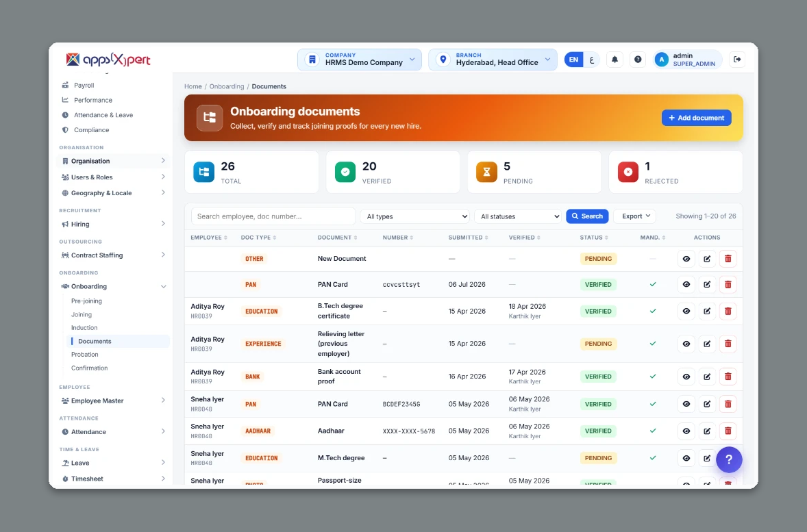
Task: View the ccvcsttsyt PAN Card via eye icon
Action: click(686, 285)
